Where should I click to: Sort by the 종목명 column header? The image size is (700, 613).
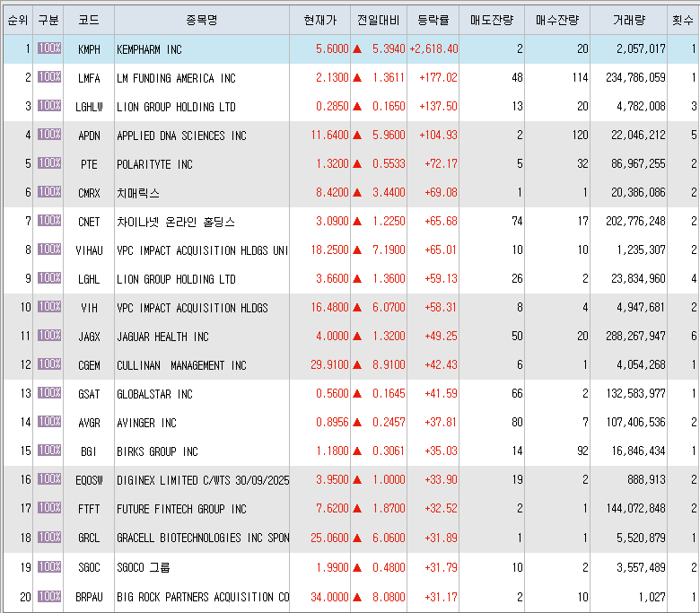(x=202, y=20)
